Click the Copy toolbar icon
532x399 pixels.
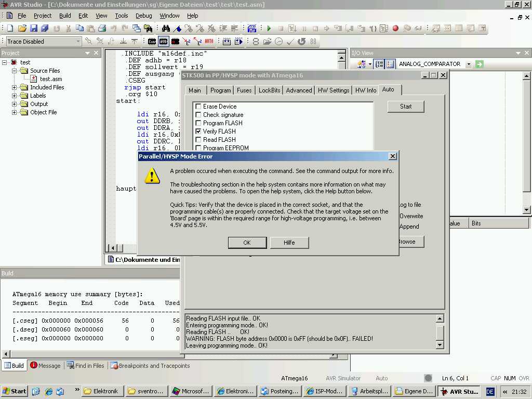[x=79, y=29]
